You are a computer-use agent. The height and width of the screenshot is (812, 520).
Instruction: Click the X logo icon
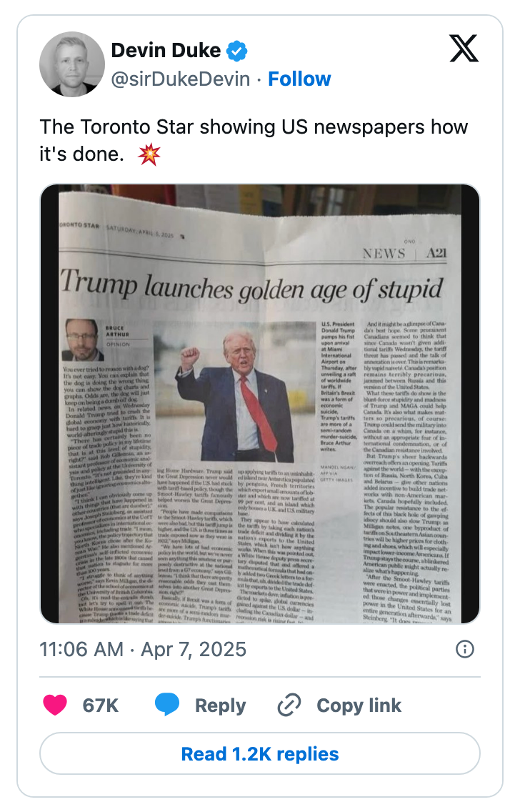point(464,49)
